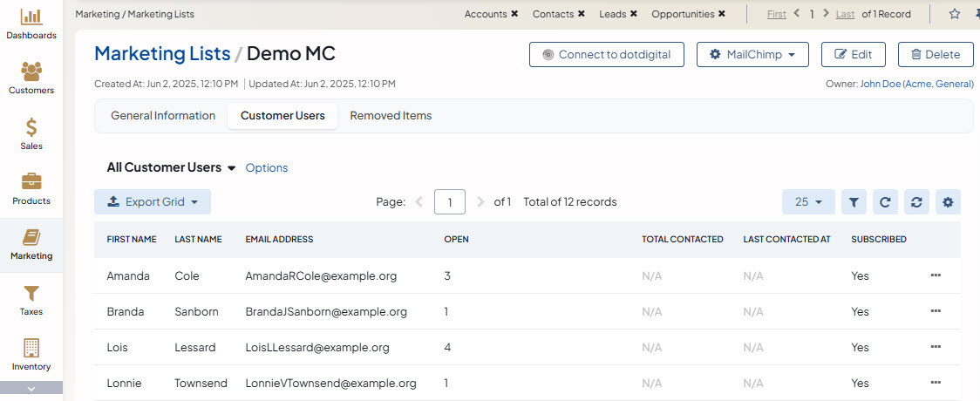Mark page as favorite with star

(954, 14)
